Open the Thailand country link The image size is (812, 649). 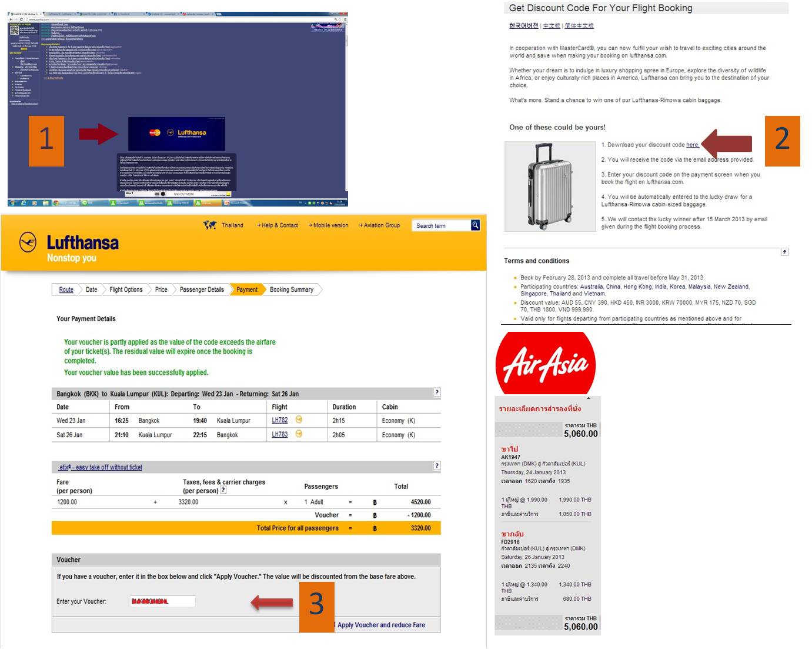[232, 225]
